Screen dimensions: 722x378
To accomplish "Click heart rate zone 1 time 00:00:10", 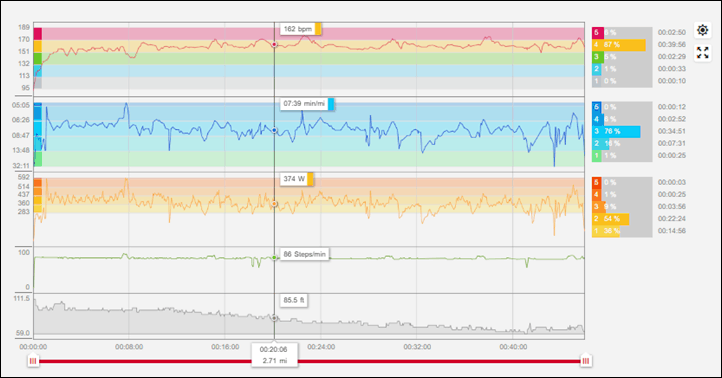I will (x=671, y=81).
